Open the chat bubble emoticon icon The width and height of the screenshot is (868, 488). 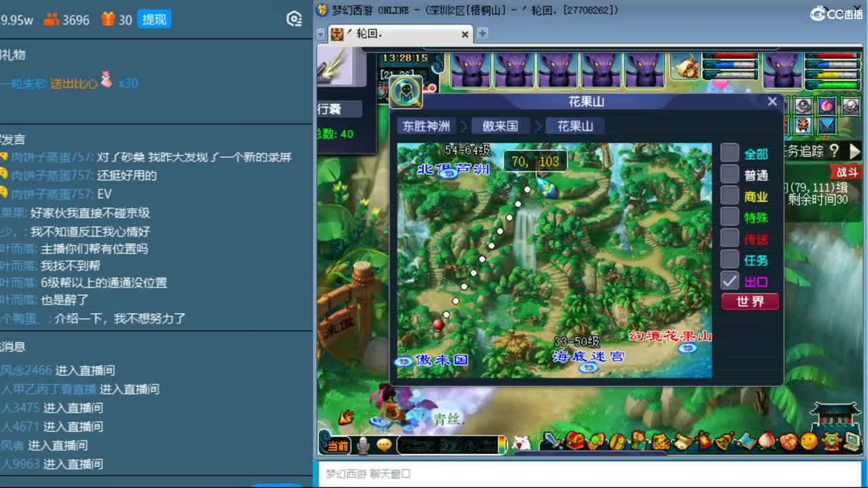[384, 445]
